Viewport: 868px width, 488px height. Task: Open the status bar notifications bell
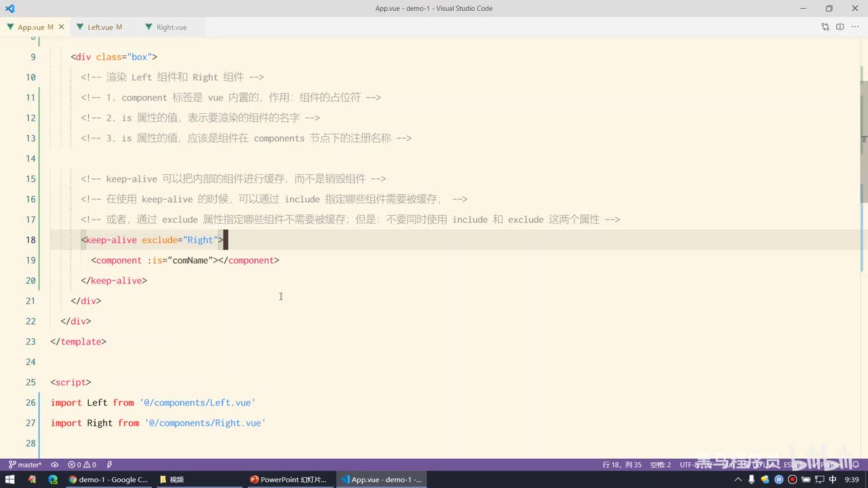856,465
